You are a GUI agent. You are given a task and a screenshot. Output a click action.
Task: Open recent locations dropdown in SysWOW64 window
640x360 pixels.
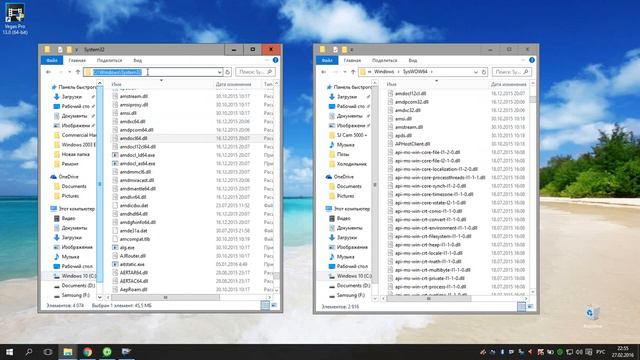(x=344, y=72)
